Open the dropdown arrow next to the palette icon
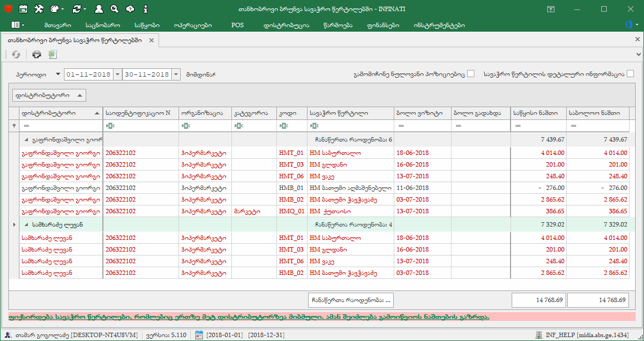This screenshot has width=644, height=341. (x=63, y=9)
